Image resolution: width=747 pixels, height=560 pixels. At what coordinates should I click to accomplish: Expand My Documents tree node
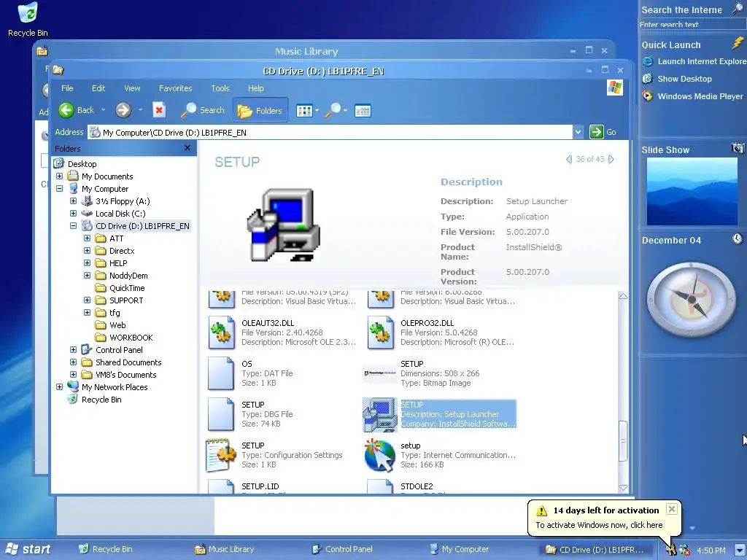pos(60,176)
